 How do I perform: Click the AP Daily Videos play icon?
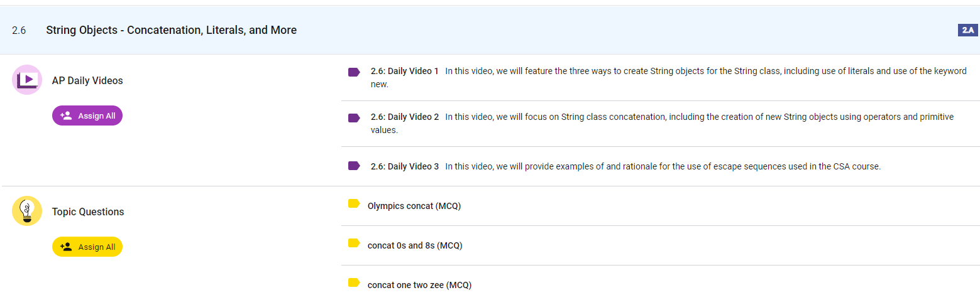[26, 80]
